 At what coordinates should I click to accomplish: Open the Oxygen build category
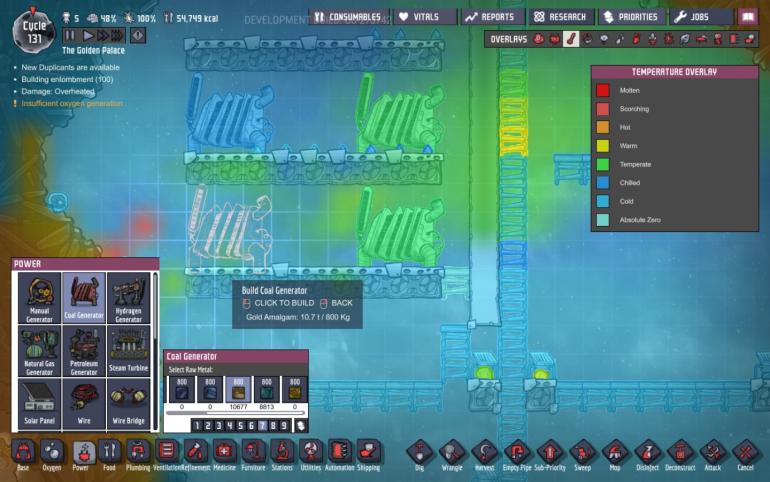(52, 455)
